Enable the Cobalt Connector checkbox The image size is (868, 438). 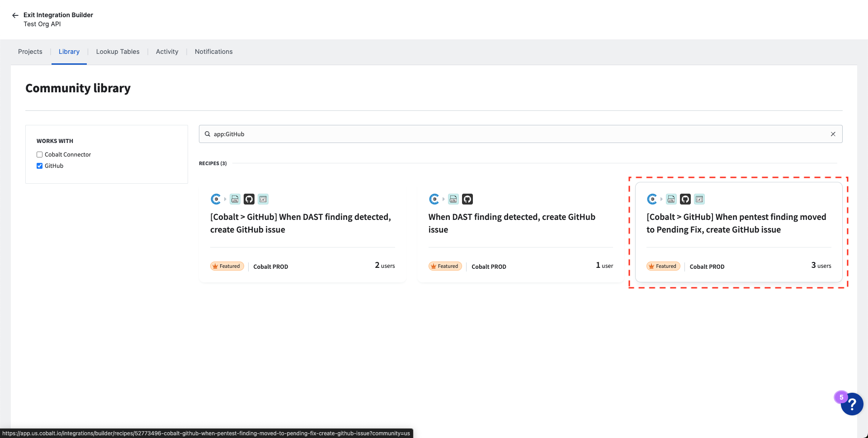click(x=39, y=154)
